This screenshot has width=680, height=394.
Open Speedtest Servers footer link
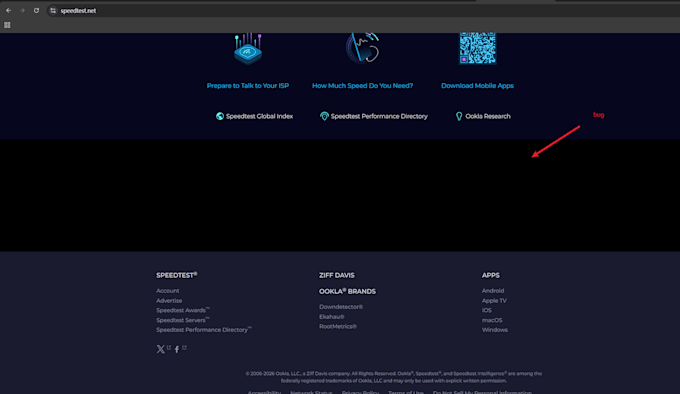183,320
